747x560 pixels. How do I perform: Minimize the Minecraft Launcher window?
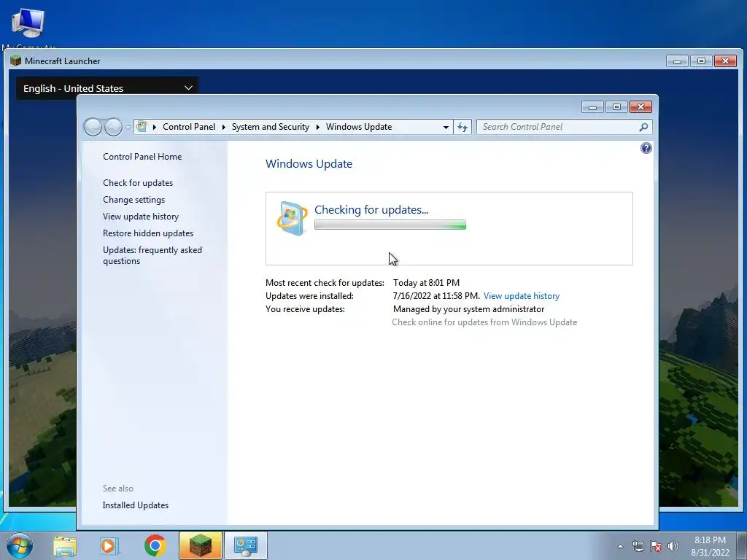point(677,61)
